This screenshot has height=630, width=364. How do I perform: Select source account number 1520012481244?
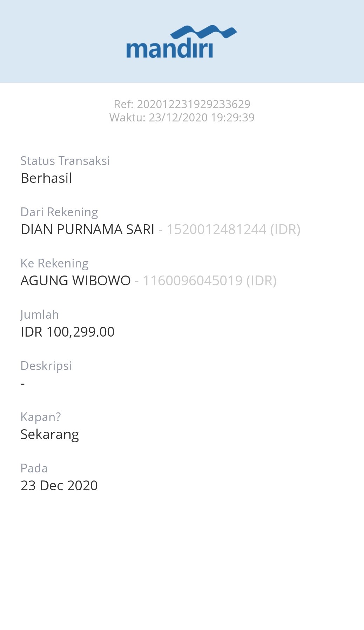[x=216, y=230]
